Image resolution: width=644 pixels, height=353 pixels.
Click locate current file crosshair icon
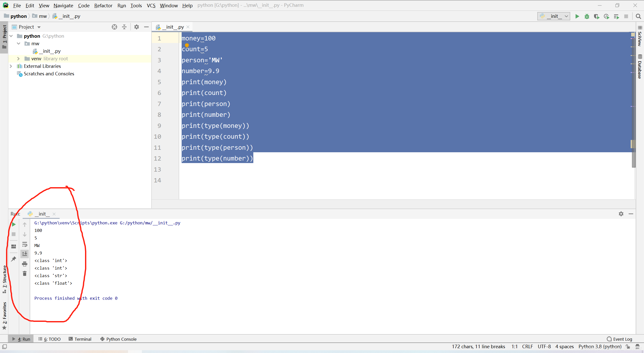click(x=114, y=27)
